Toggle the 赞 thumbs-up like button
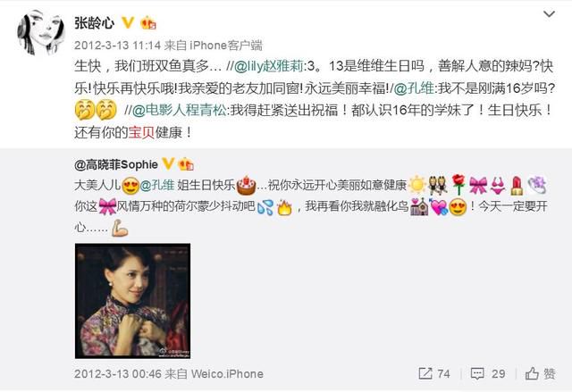The image size is (572, 392). 540,373
